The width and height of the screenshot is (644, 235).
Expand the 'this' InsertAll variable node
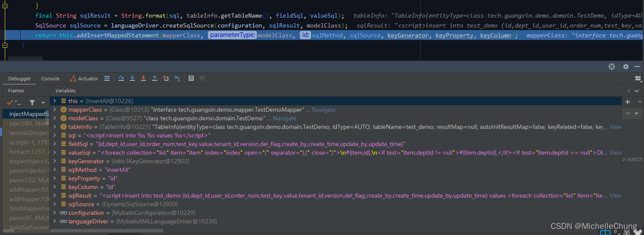pyautogui.click(x=55, y=101)
